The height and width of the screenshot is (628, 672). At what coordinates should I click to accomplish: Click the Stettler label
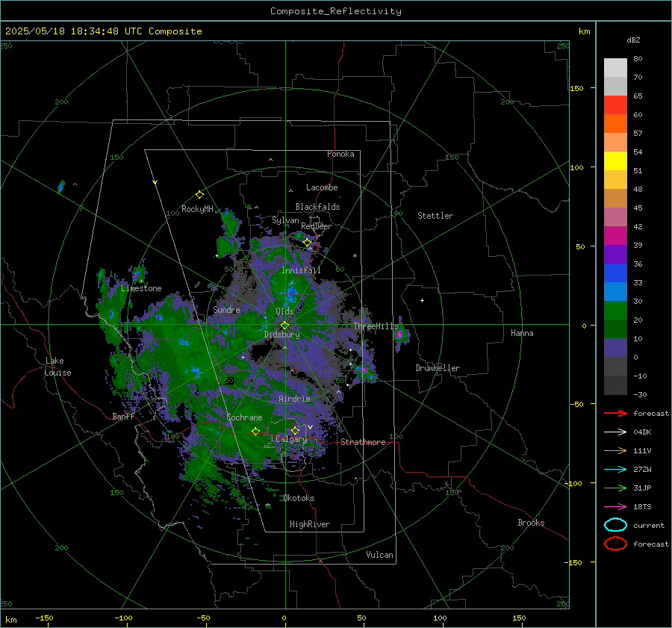435,216
